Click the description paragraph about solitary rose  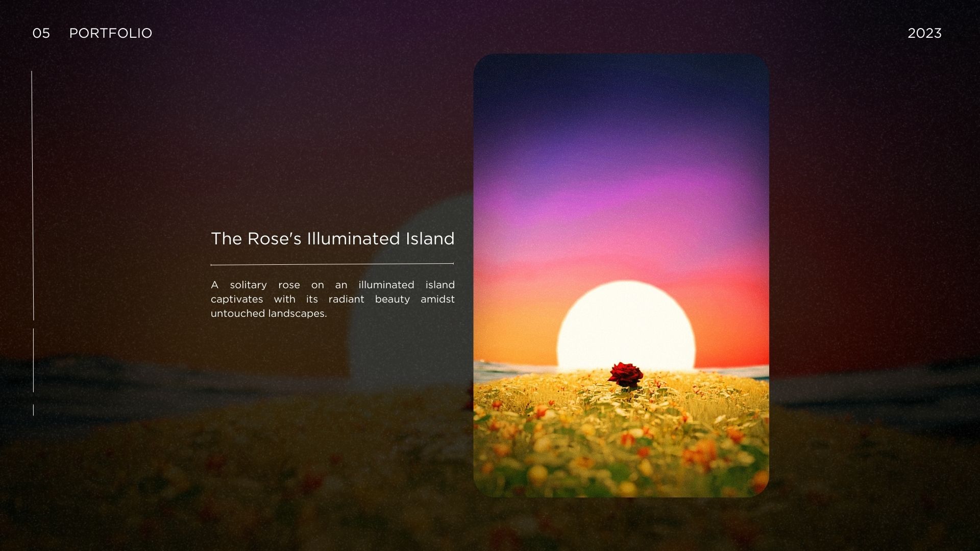pyautogui.click(x=332, y=299)
